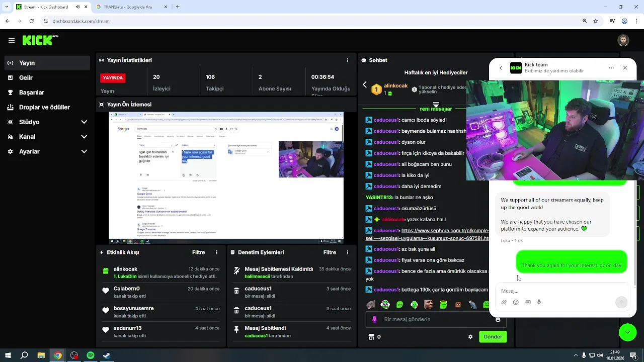Click the voice microphone in support widget

(x=539, y=302)
